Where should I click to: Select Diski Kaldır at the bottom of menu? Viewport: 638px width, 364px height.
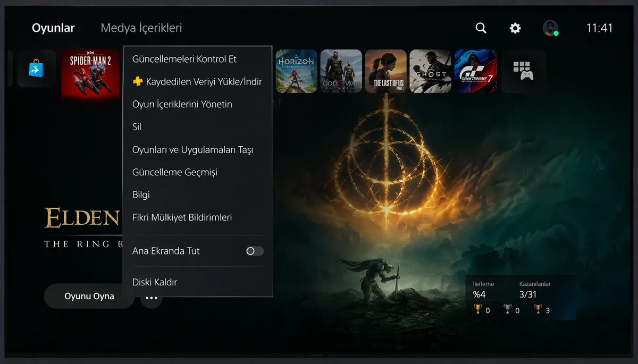[x=154, y=282]
